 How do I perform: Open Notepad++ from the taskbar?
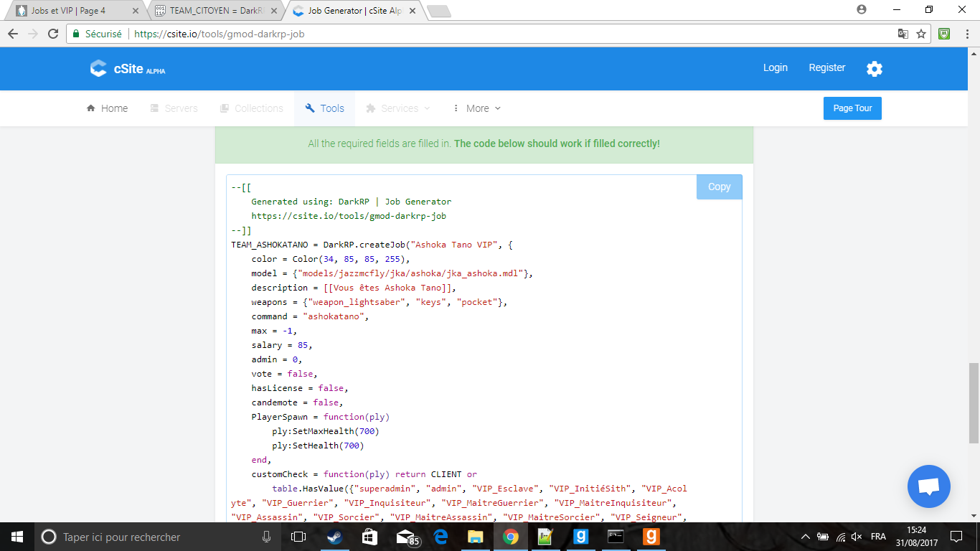545,537
